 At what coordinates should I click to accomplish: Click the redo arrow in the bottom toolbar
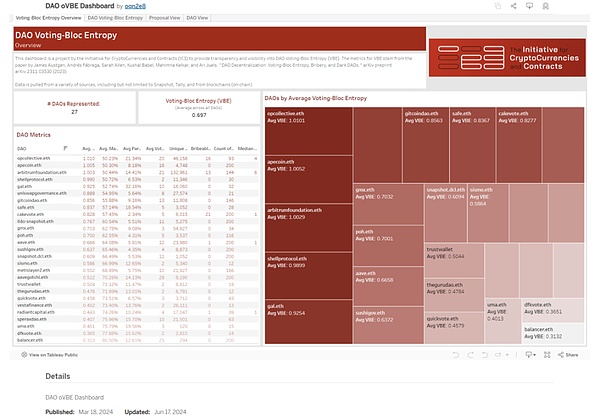pos(470,355)
